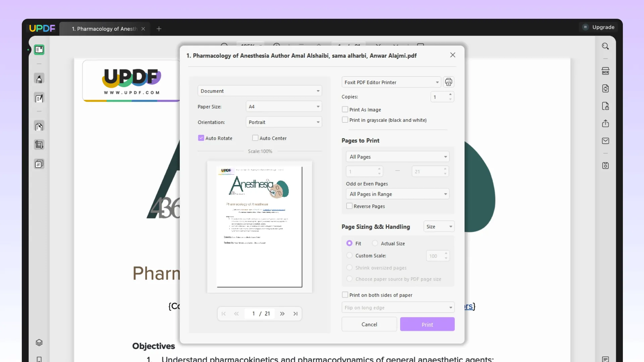This screenshot has width=644, height=362.
Task: Open the Reader mode panel in the sidebar
Action: pos(39,50)
